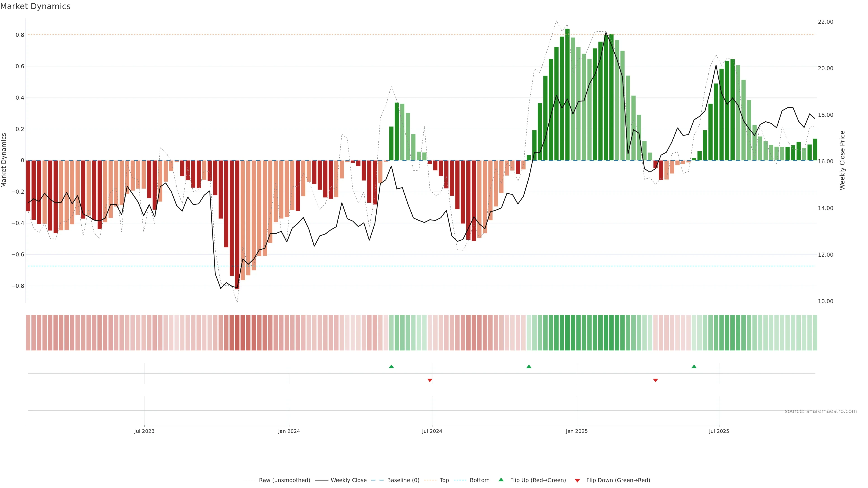Click the Jan 2025 axis label
Viewport: 868px width, 488px height.
click(577, 431)
